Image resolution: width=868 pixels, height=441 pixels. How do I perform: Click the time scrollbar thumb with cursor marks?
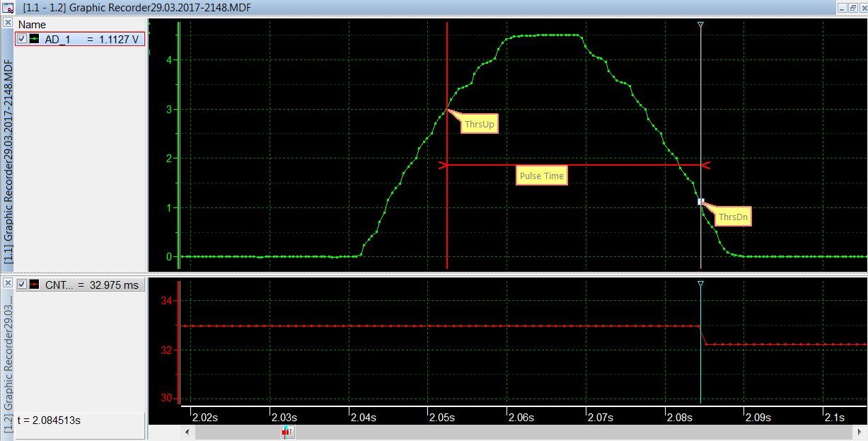(x=287, y=431)
